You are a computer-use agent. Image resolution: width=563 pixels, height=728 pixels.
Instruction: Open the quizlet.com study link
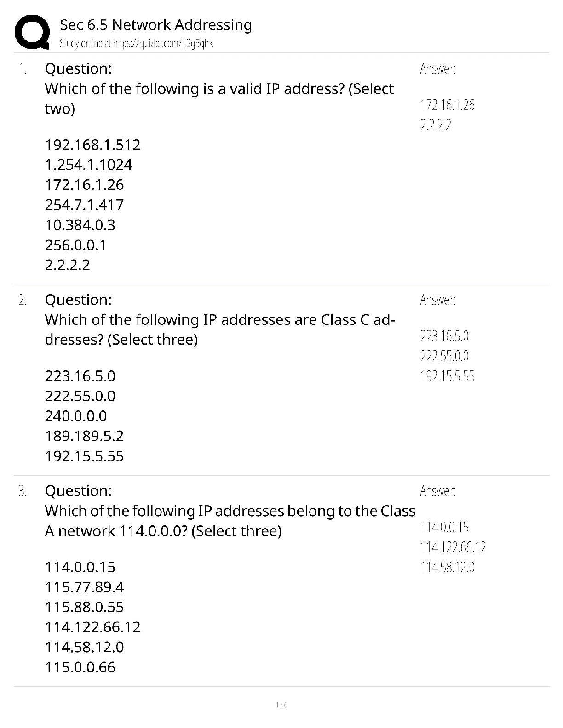[x=136, y=44]
